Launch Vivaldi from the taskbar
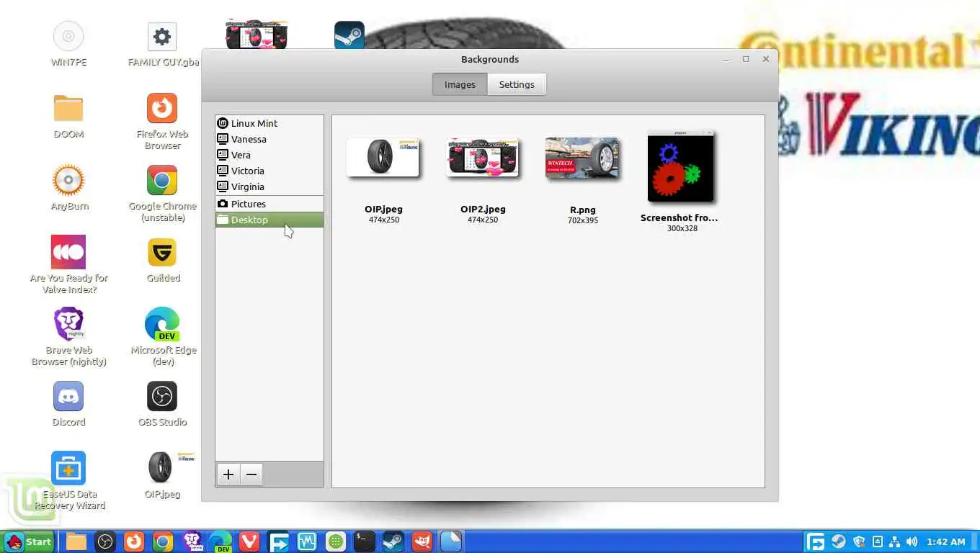Screen dimensions: 980x553 (x=249, y=541)
